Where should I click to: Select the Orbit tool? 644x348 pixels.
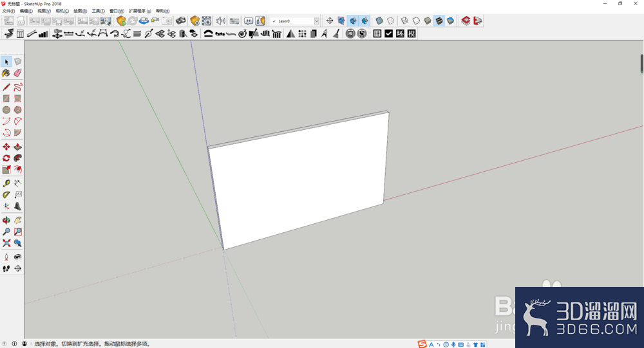(6, 221)
